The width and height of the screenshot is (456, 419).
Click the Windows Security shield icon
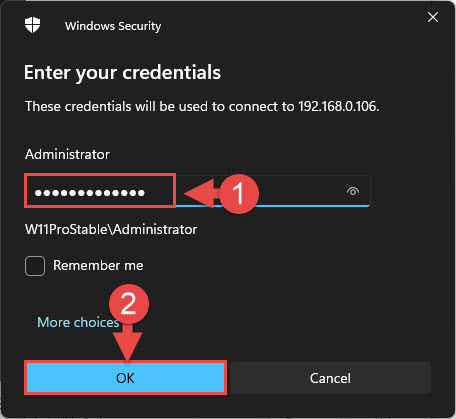click(x=32, y=25)
